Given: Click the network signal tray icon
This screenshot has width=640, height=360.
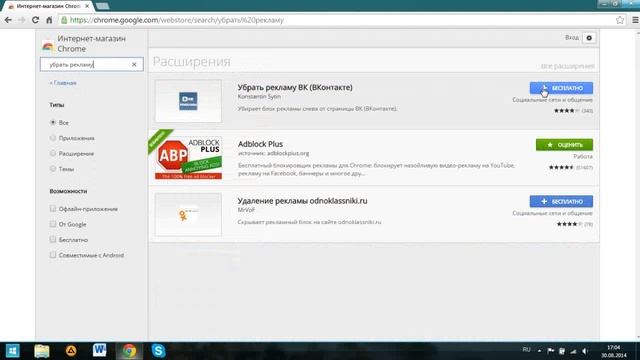Looking at the screenshot, I should [573, 351].
